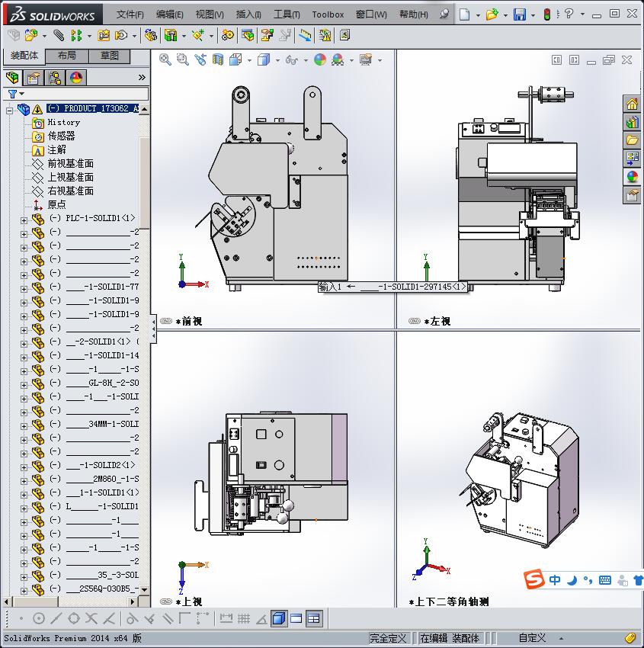Click the tag icon in status bar
Image resolution: width=644 pixels, height=648 pixels.
630,638
